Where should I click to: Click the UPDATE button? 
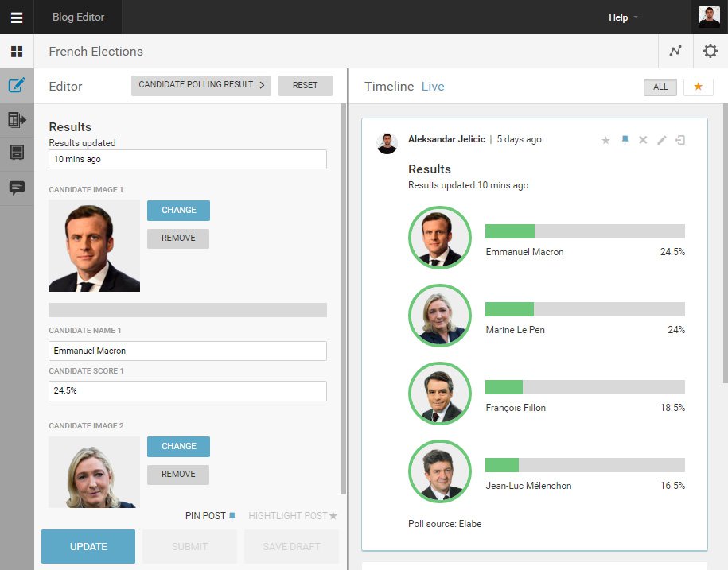pyautogui.click(x=88, y=546)
